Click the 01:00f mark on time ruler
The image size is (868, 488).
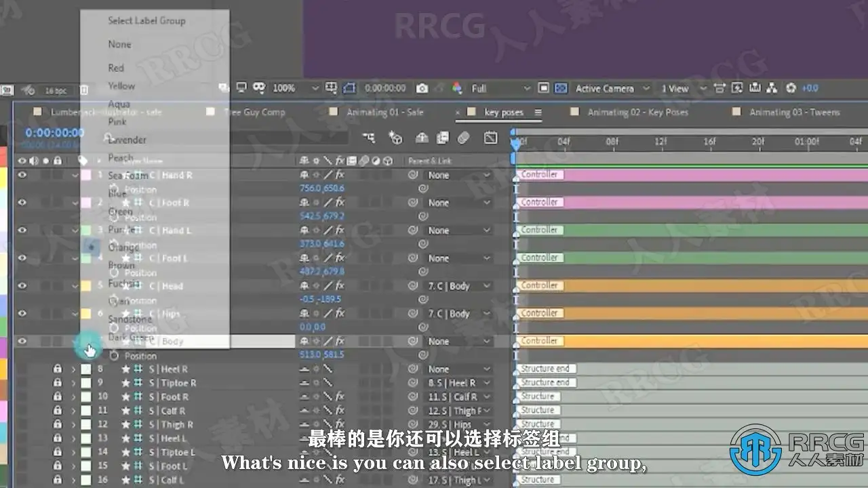point(806,142)
